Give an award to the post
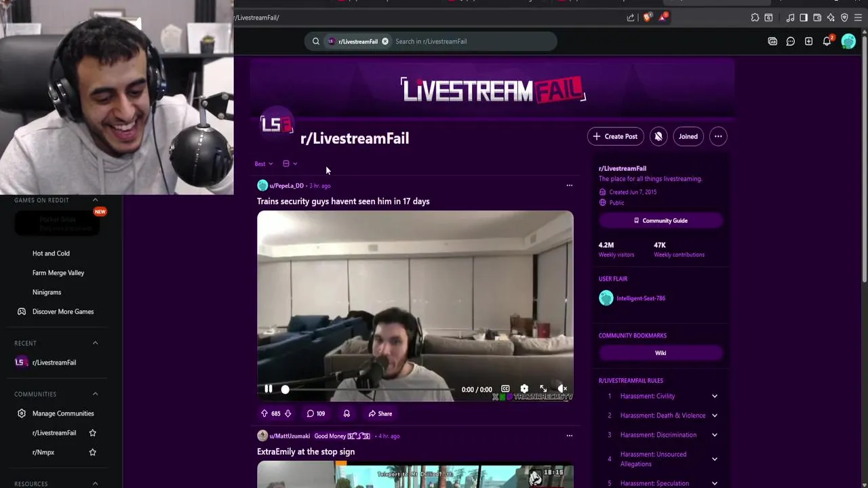The height and width of the screenshot is (488, 868). tap(347, 413)
